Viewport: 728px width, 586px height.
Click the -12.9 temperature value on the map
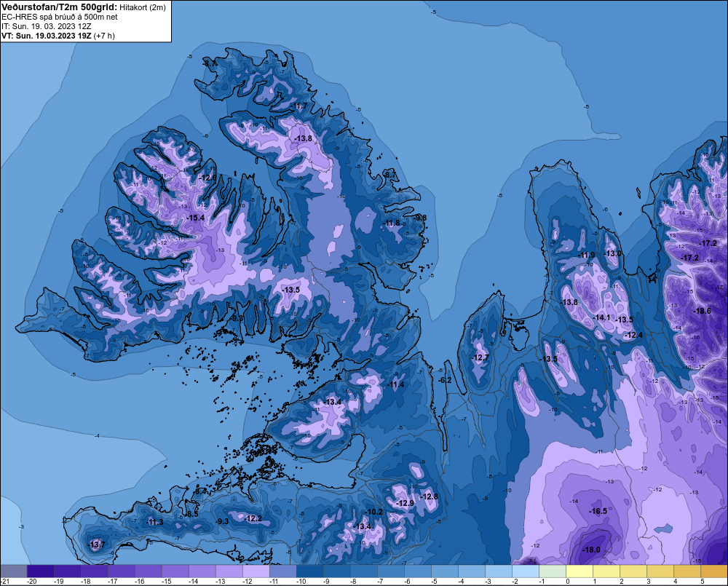coord(405,503)
